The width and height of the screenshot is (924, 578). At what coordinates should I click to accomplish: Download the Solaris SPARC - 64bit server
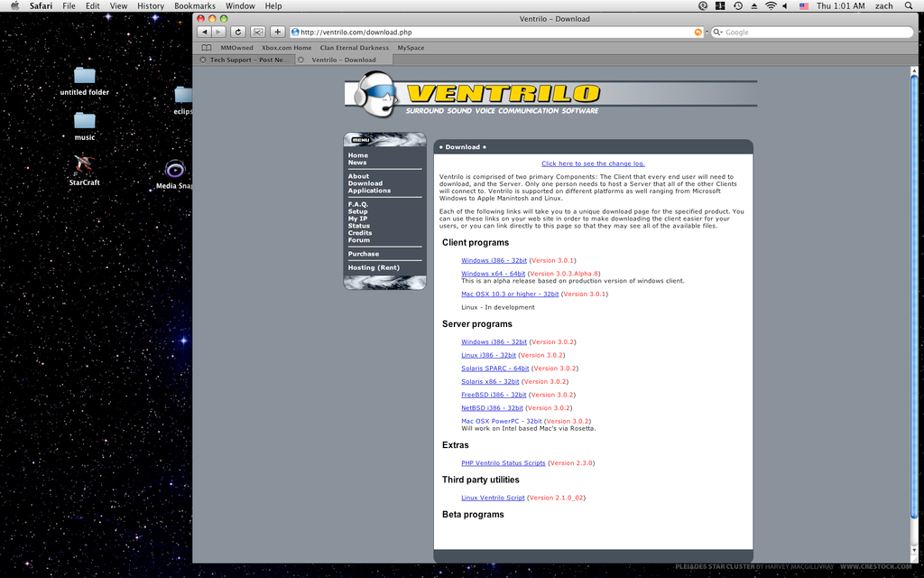pyautogui.click(x=495, y=368)
